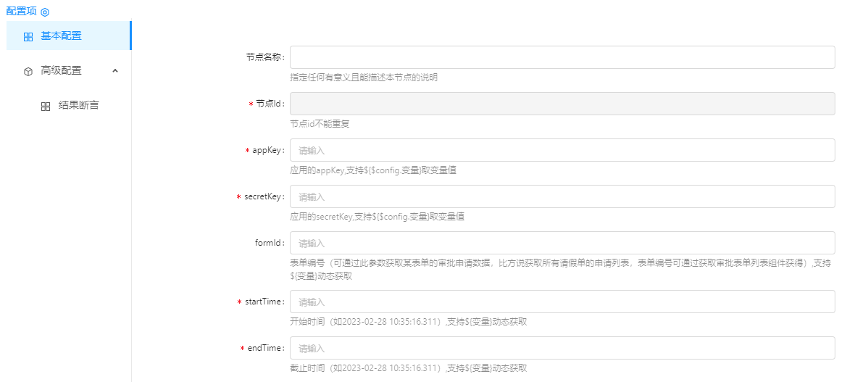Viewport: 868px width, 382px height.
Task: Focus the startTime input field
Action: pos(562,302)
